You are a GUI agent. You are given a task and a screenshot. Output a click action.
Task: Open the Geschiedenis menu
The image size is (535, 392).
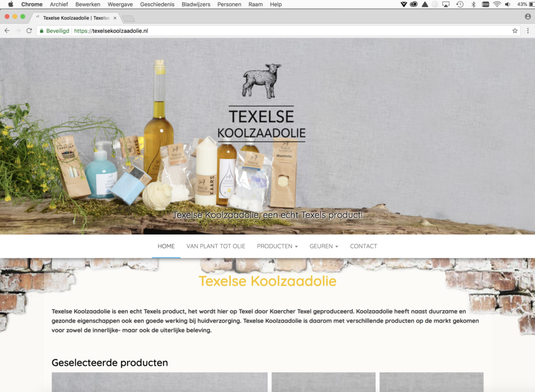click(157, 4)
